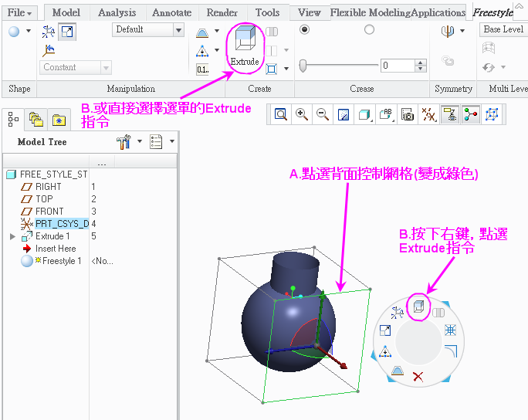Activate the Transform dragger icon in the Manipulation group

(x=48, y=32)
